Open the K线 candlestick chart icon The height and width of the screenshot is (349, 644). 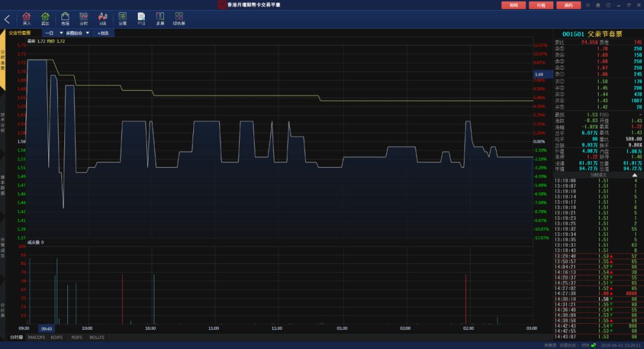coord(103,18)
